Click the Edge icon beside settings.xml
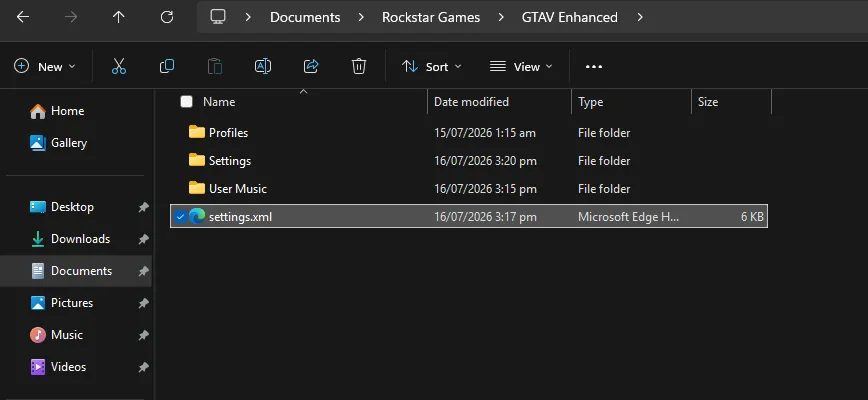Image resolution: width=868 pixels, height=400 pixels. click(x=197, y=216)
